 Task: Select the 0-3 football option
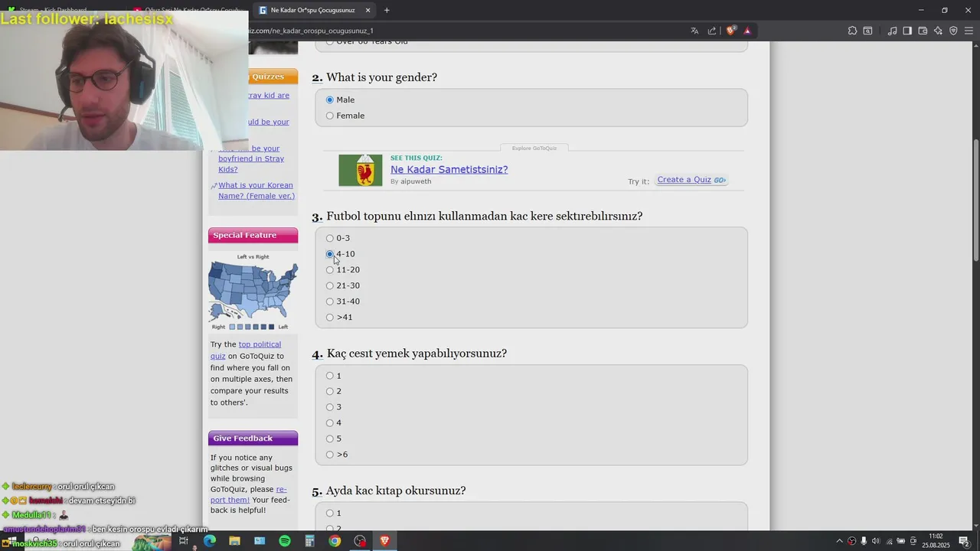point(330,238)
